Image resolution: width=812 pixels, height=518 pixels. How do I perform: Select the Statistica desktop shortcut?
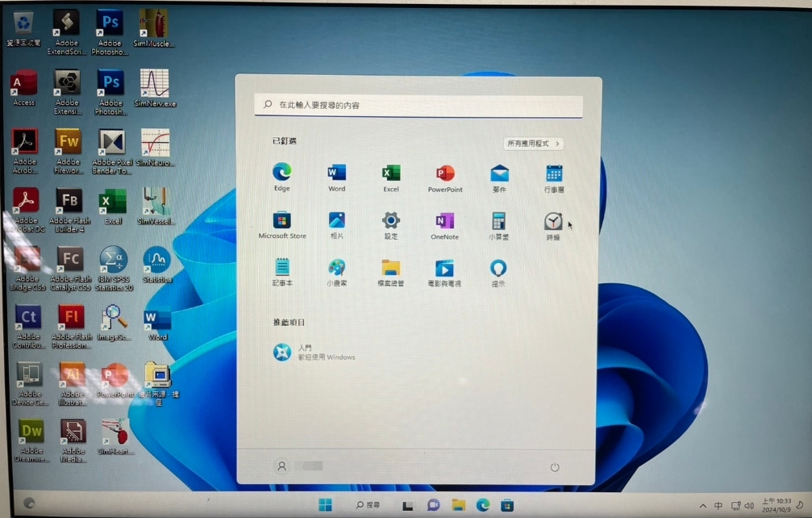tap(157, 264)
